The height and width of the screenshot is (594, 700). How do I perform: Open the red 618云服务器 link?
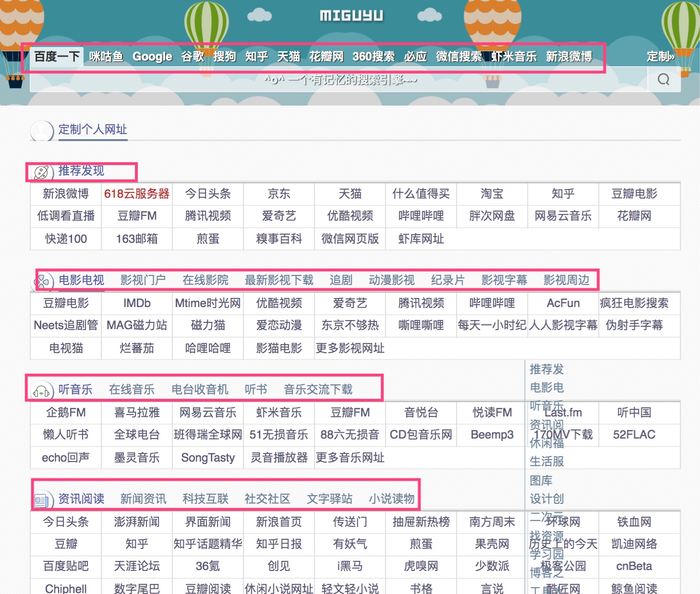coord(137,194)
